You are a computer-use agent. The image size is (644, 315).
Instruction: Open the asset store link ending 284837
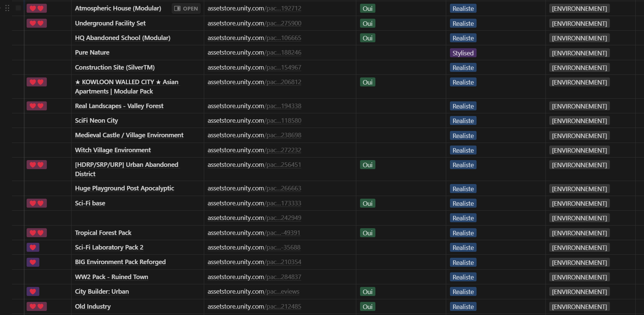coord(254,277)
